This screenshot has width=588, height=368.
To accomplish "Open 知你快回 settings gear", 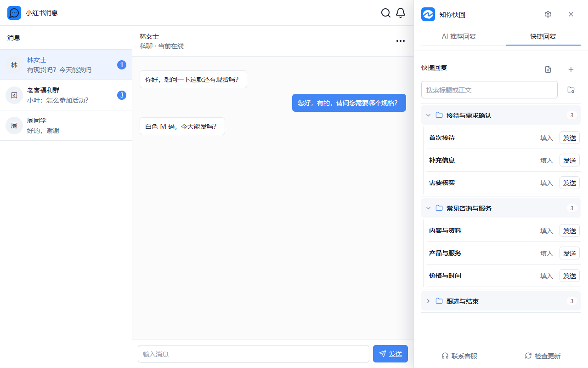I will (x=548, y=14).
